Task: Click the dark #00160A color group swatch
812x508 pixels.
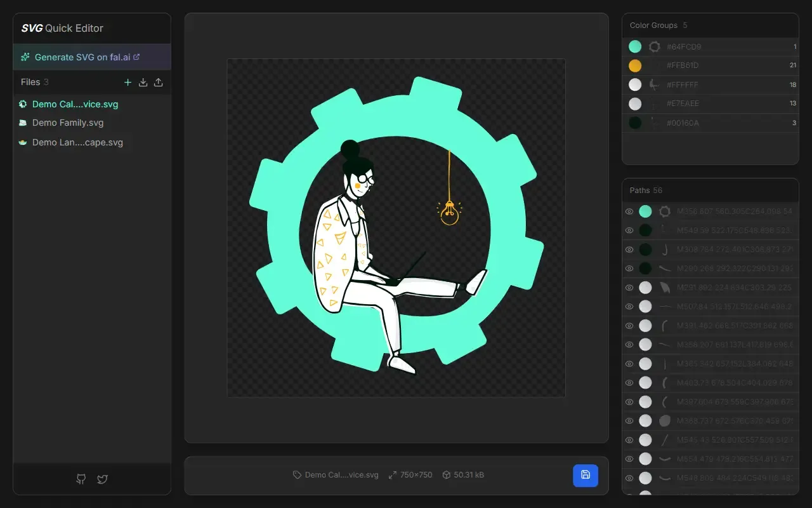Action: click(635, 123)
